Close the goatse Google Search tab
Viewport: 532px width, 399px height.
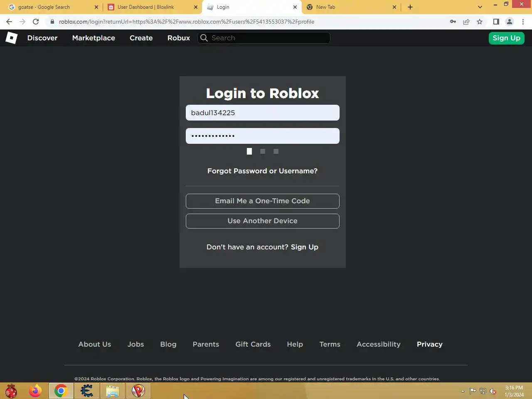[x=96, y=7]
